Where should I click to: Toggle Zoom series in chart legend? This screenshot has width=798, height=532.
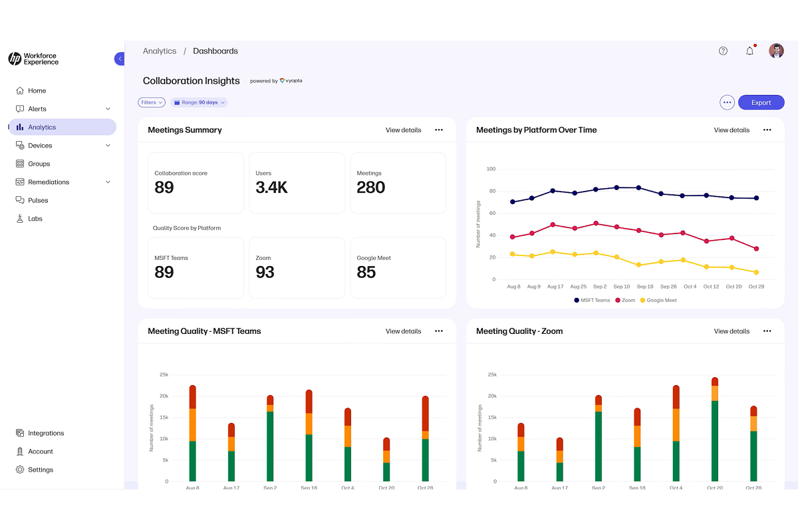625,301
